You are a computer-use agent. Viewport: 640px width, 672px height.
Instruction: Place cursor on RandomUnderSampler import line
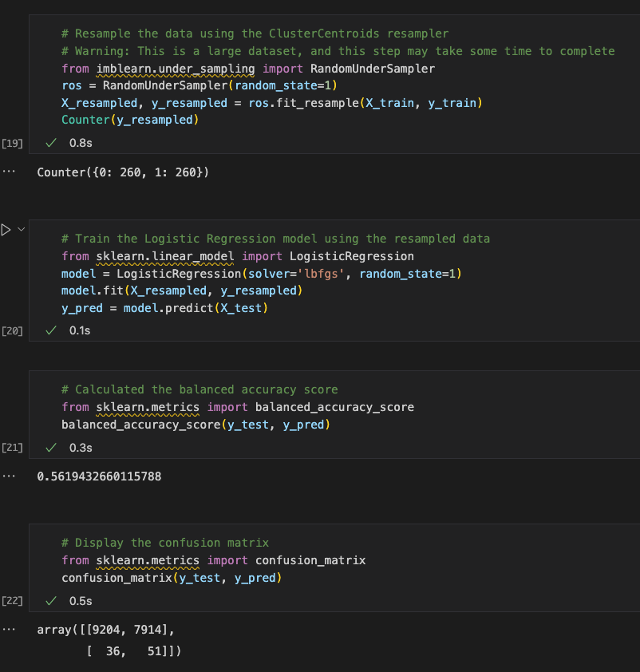[248, 69]
